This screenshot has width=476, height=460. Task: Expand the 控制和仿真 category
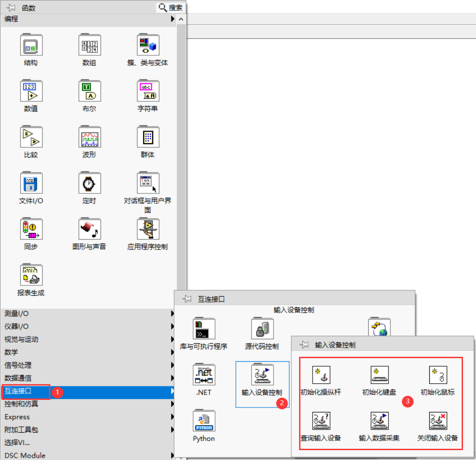(88, 404)
